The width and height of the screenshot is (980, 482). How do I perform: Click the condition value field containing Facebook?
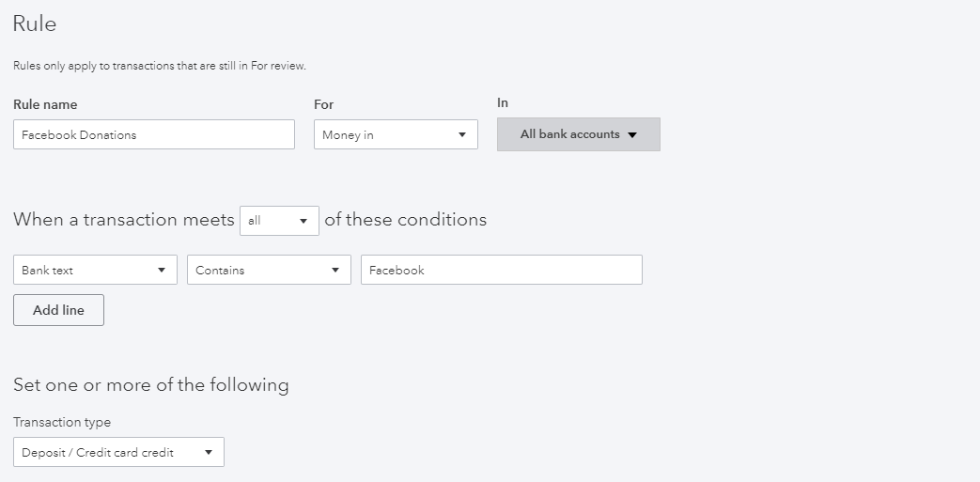(x=501, y=270)
